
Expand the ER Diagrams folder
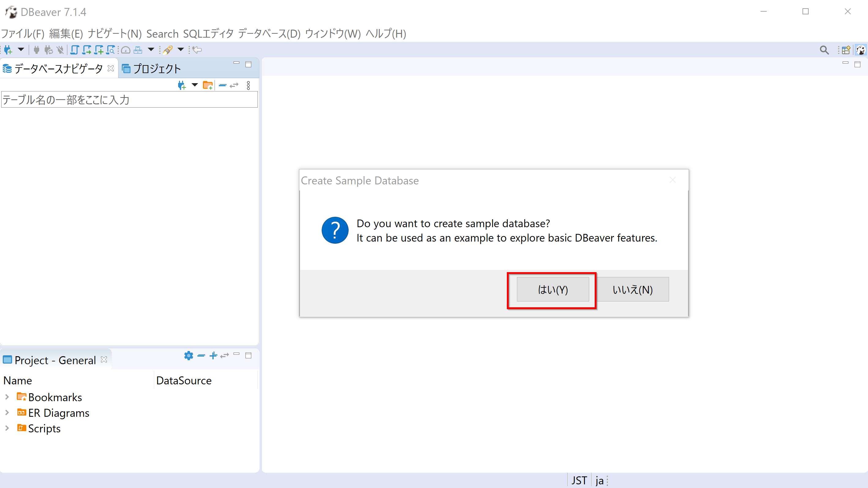point(7,412)
